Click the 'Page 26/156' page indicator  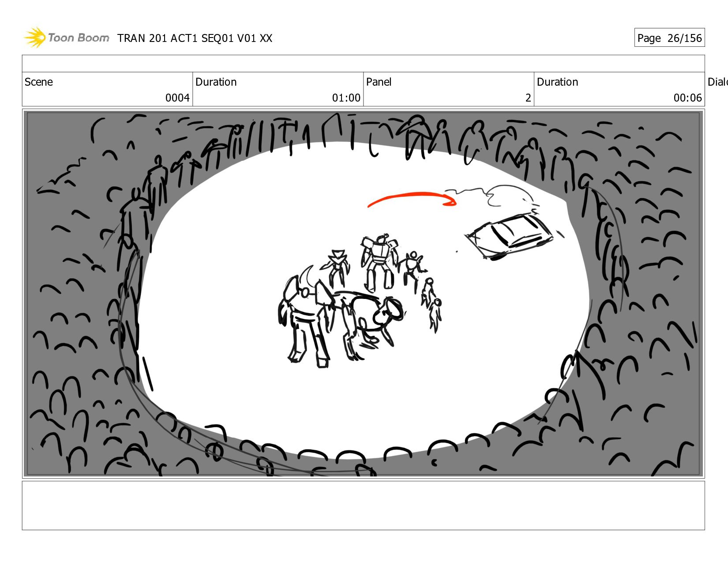pos(669,38)
